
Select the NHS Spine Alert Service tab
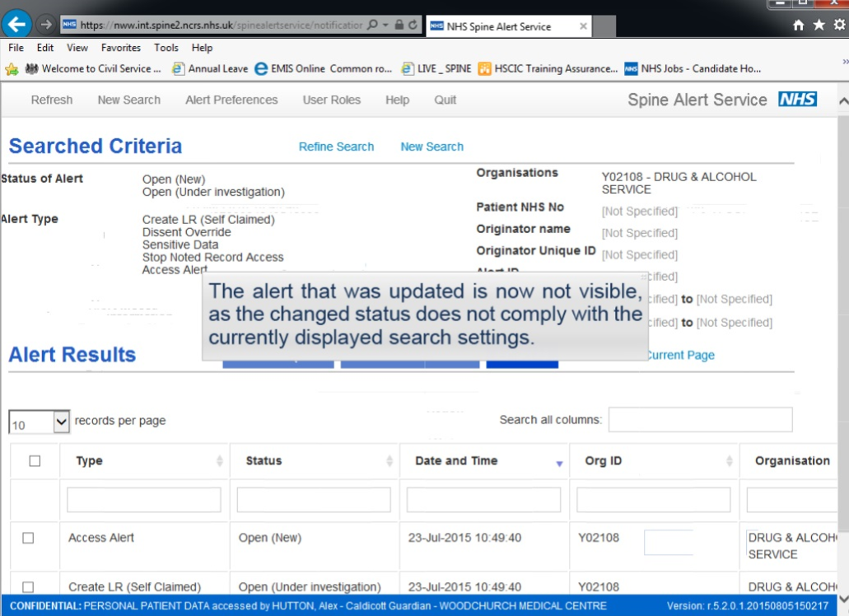(x=508, y=26)
